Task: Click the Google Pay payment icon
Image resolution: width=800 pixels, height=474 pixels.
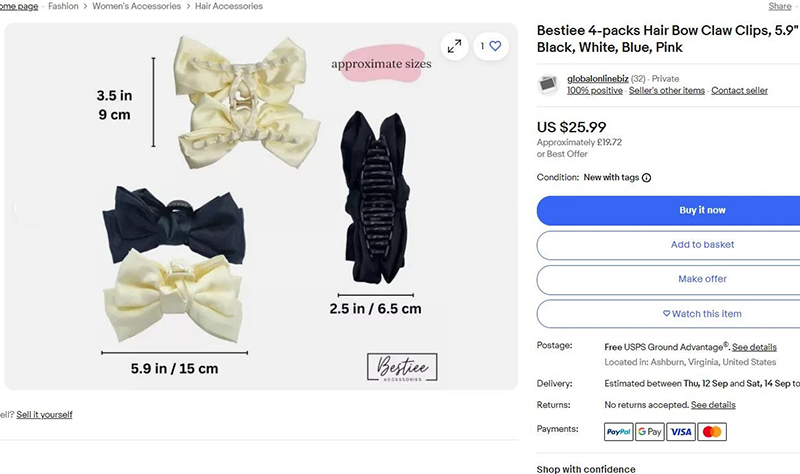Action: click(x=650, y=432)
